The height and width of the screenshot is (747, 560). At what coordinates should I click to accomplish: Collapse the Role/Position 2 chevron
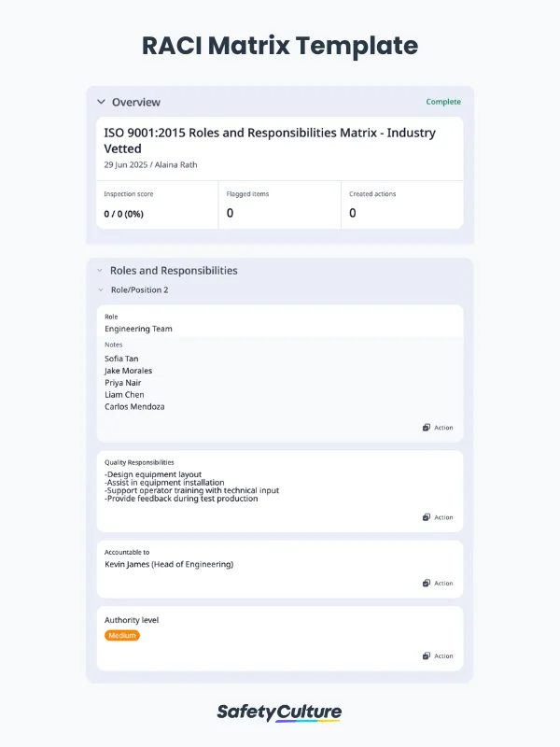click(100, 290)
